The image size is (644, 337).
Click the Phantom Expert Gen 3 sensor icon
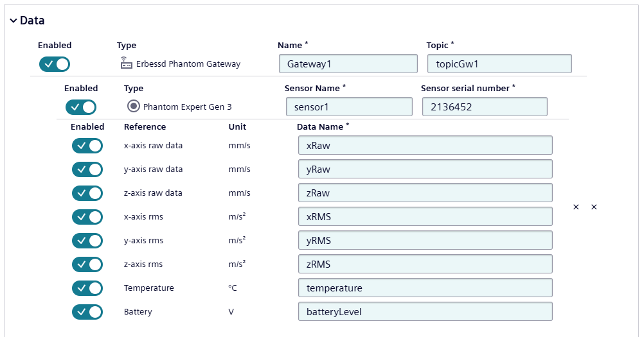click(133, 107)
